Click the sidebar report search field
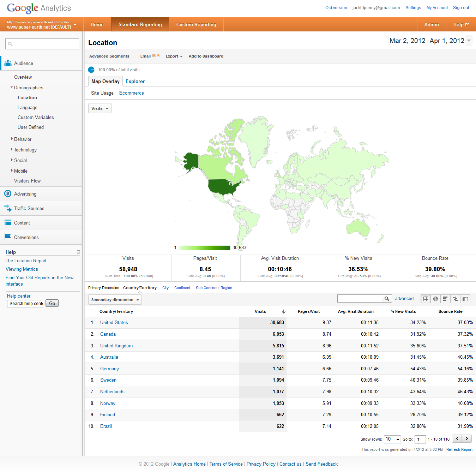The width and height of the screenshot is (476, 472). click(x=42, y=44)
